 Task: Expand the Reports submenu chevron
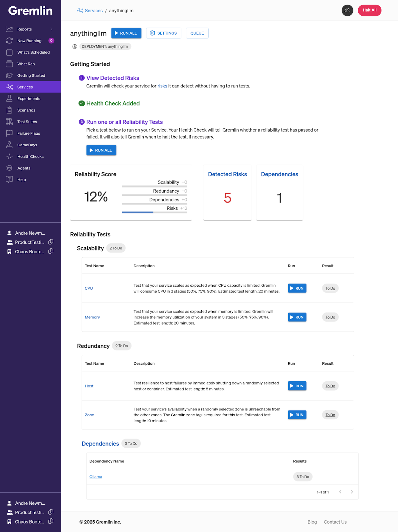coord(52,29)
